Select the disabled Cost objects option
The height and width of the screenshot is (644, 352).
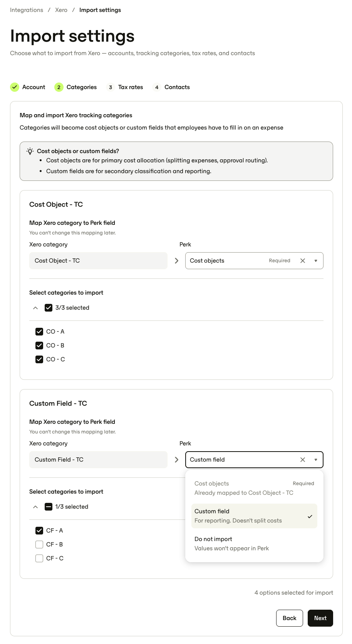(254, 488)
